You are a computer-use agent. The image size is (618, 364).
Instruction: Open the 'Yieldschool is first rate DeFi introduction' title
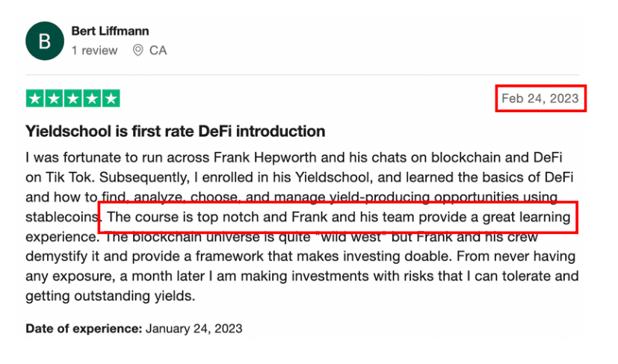tap(176, 132)
